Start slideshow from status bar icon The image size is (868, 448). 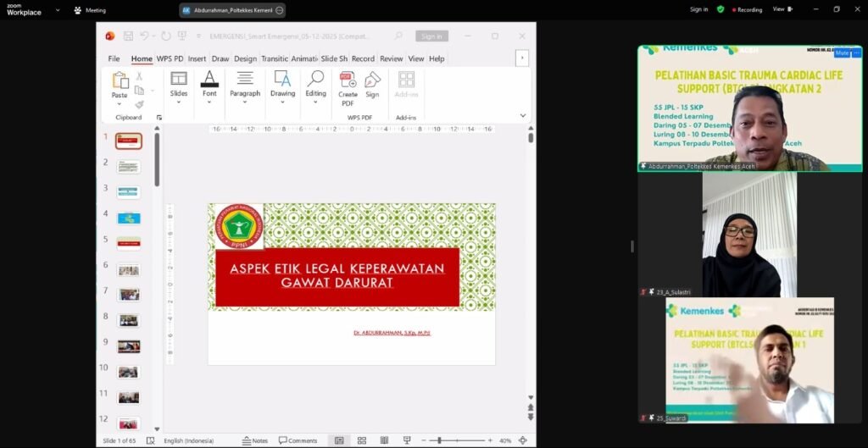[407, 440]
